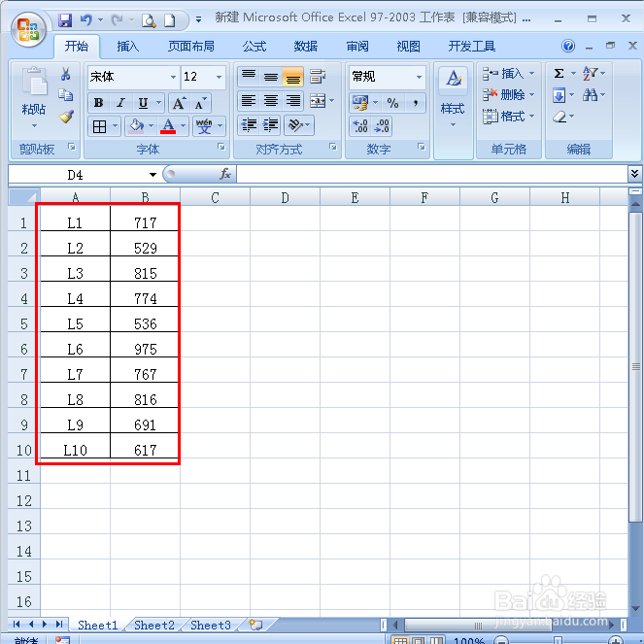Switch to 页面布局 tab

click(191, 47)
